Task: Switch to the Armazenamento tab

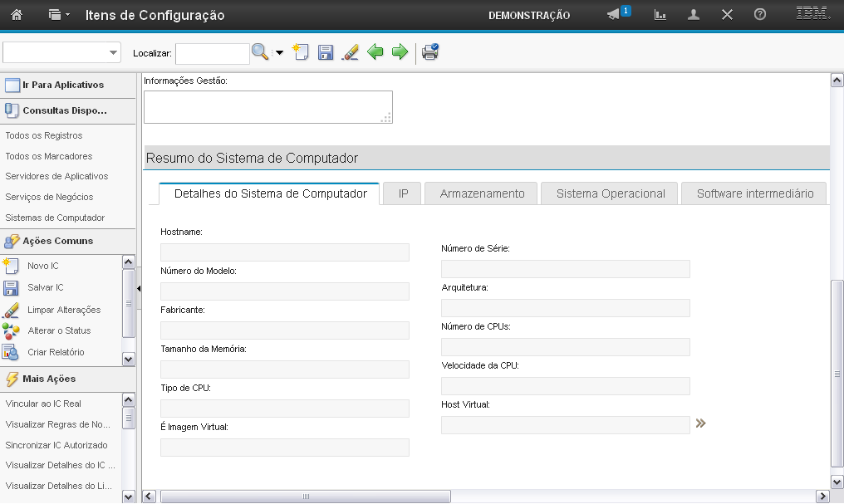Action: (x=482, y=193)
